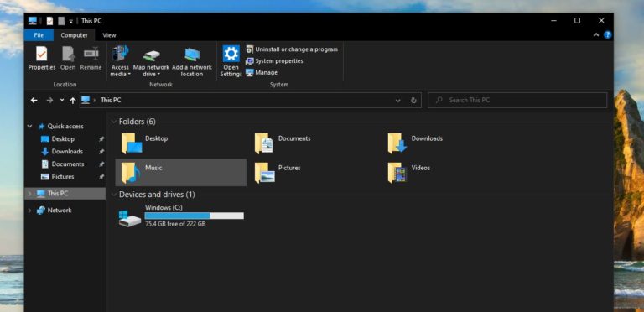Collapse the Quick access tree node
644x312 pixels.
coord(29,126)
